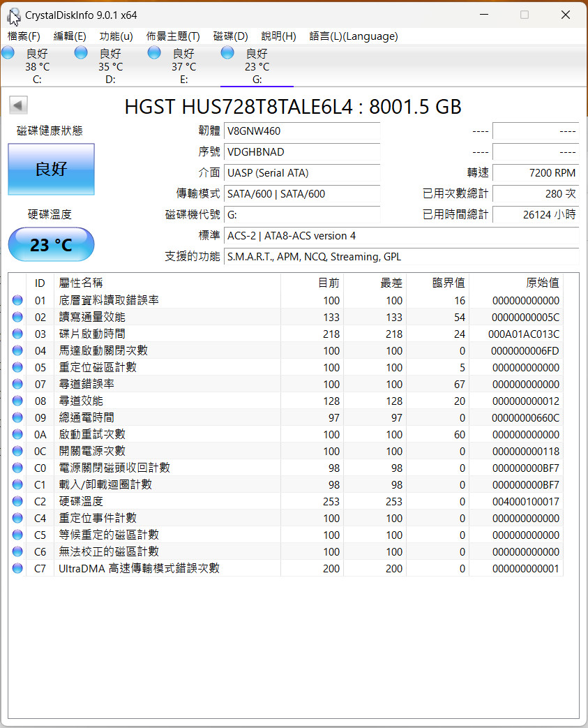The width and height of the screenshot is (588, 728).
Task: Click the health status icon above drive E:
Action: click(x=153, y=52)
